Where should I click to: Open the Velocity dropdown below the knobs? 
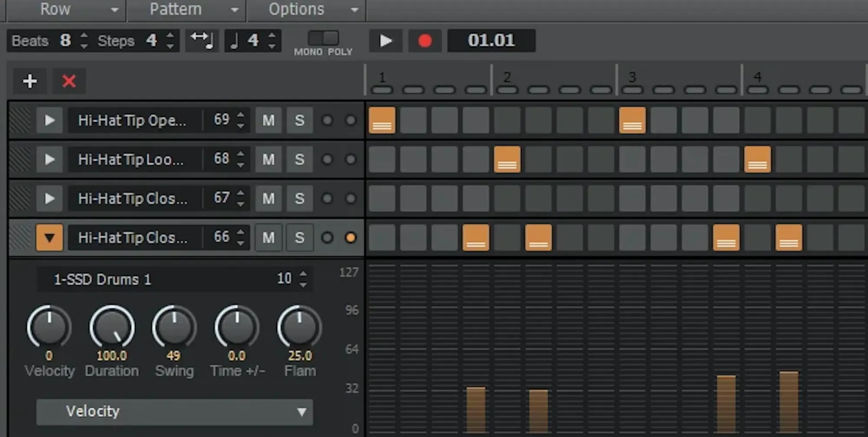click(174, 411)
